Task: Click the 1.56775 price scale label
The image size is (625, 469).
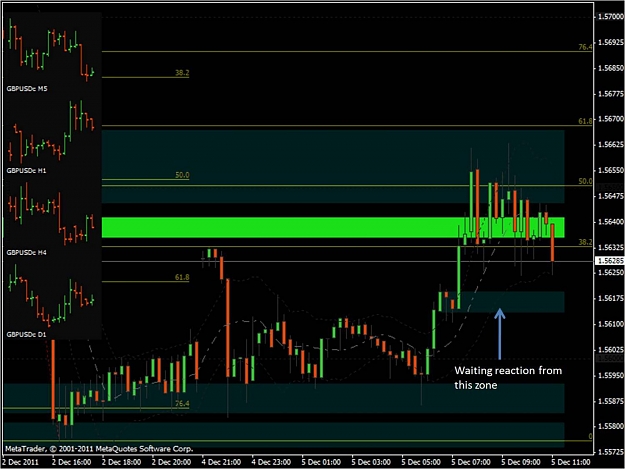Action: click(x=611, y=94)
